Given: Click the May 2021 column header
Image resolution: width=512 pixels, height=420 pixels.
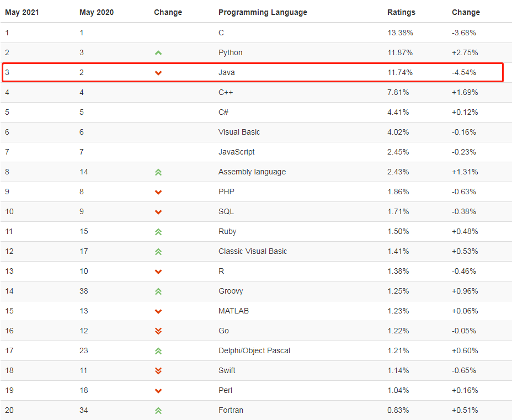Looking at the screenshot, I should 22,12.
